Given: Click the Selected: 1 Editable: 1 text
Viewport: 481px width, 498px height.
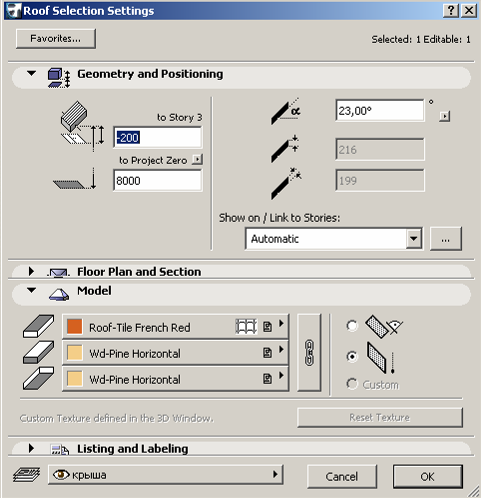Looking at the screenshot, I should [x=421, y=39].
